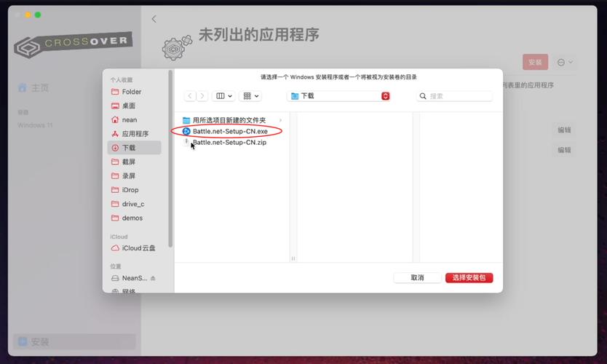Open demos folder in sidebar
The image size is (607, 364).
[x=134, y=218]
